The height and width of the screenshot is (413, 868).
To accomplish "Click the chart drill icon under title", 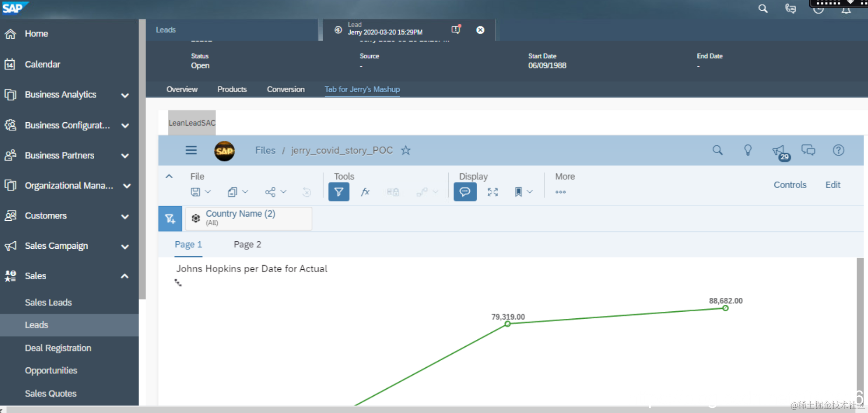I will [x=178, y=282].
